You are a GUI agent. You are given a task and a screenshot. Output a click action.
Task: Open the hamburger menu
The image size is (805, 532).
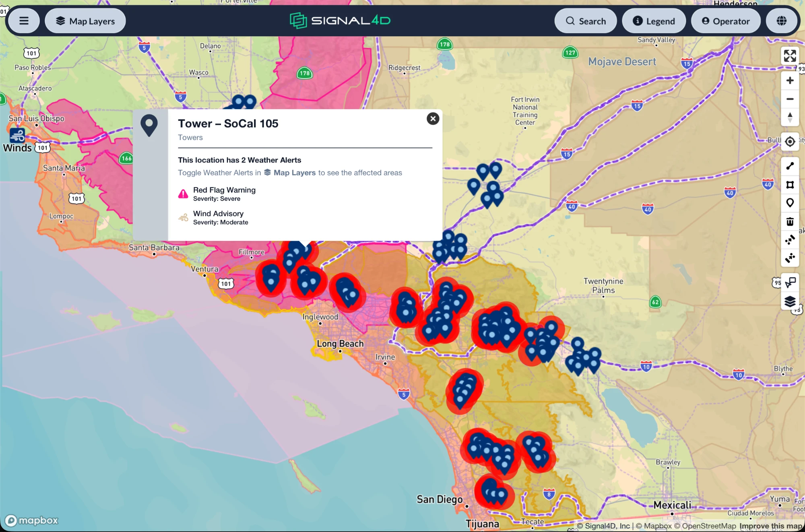[24, 21]
